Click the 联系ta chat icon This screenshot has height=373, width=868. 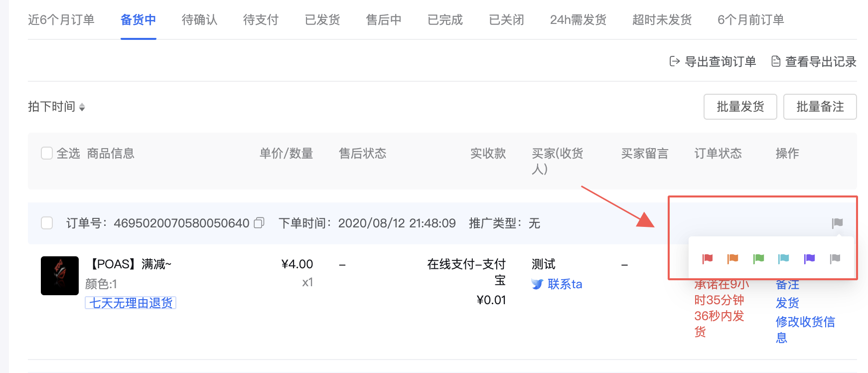click(x=537, y=284)
